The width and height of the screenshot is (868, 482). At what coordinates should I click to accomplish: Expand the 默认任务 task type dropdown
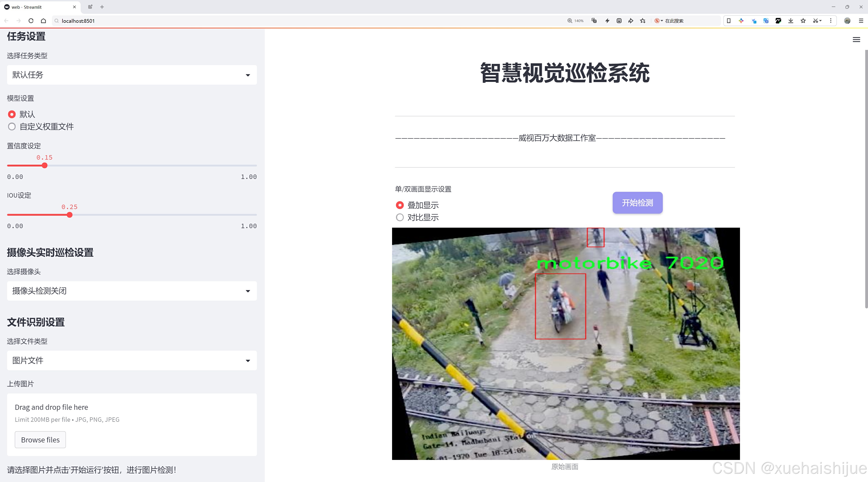click(132, 75)
